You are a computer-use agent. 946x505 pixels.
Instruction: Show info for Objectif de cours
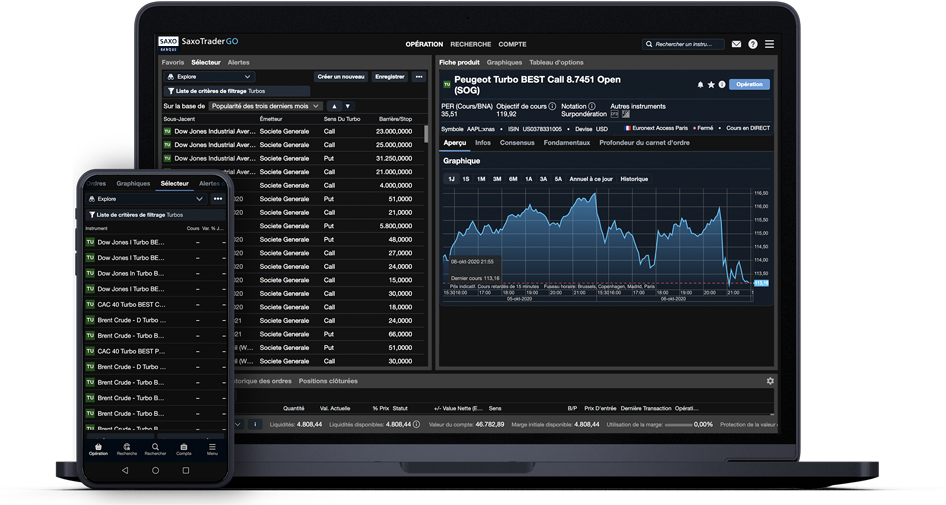(x=552, y=106)
